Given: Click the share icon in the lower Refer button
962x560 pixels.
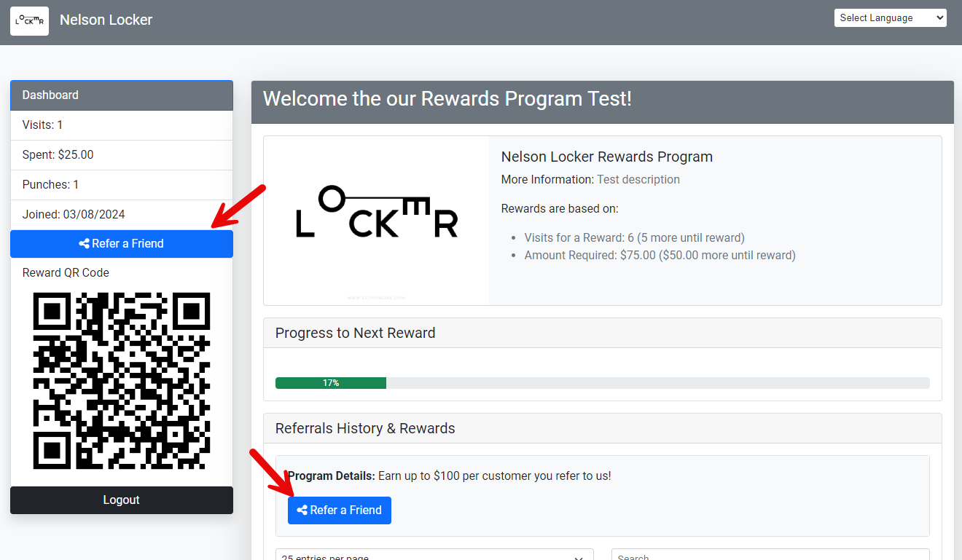Looking at the screenshot, I should point(304,510).
